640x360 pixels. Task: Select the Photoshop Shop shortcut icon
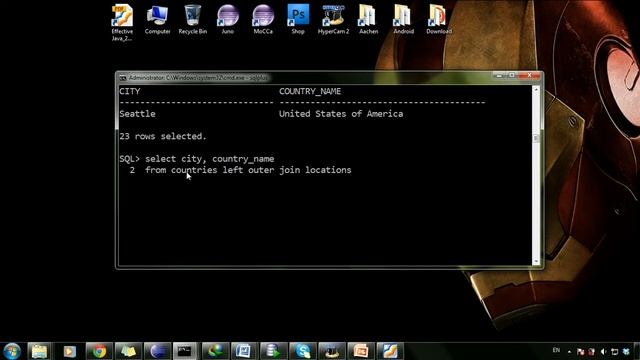point(298,20)
